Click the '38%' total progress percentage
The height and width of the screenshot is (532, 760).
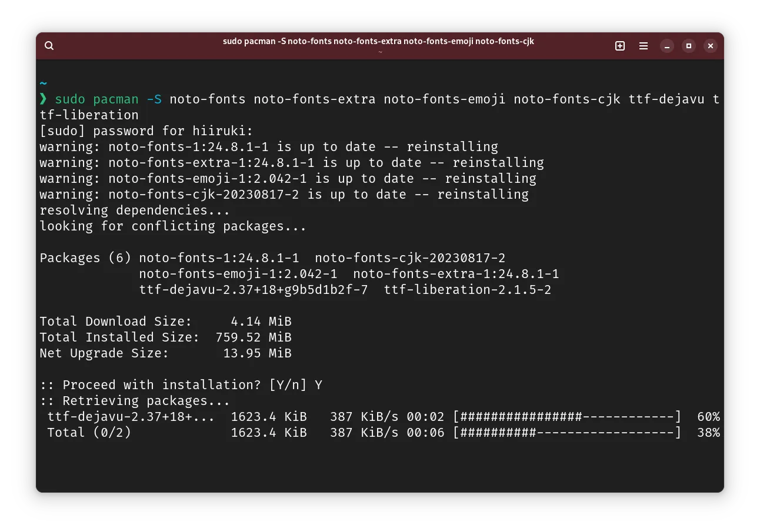708,432
